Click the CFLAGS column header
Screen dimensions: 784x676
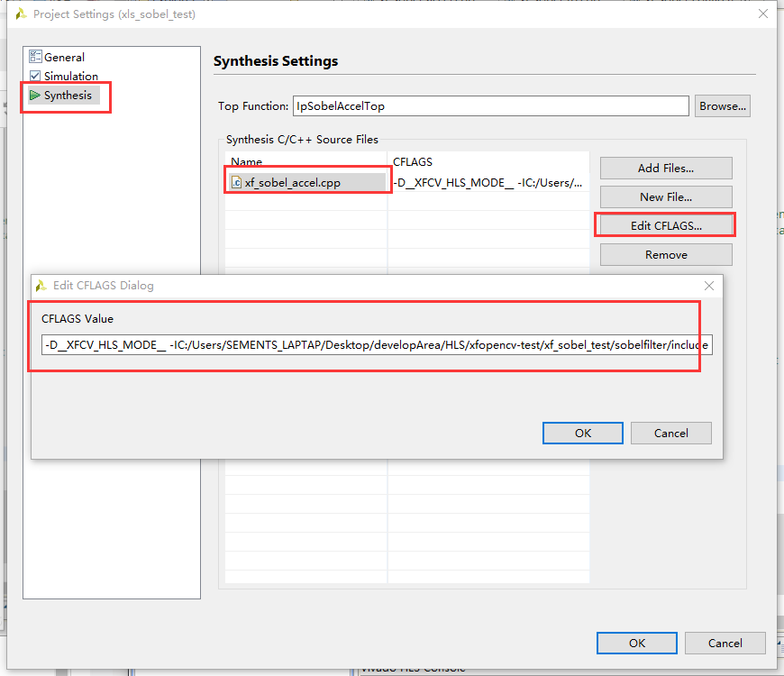(413, 161)
